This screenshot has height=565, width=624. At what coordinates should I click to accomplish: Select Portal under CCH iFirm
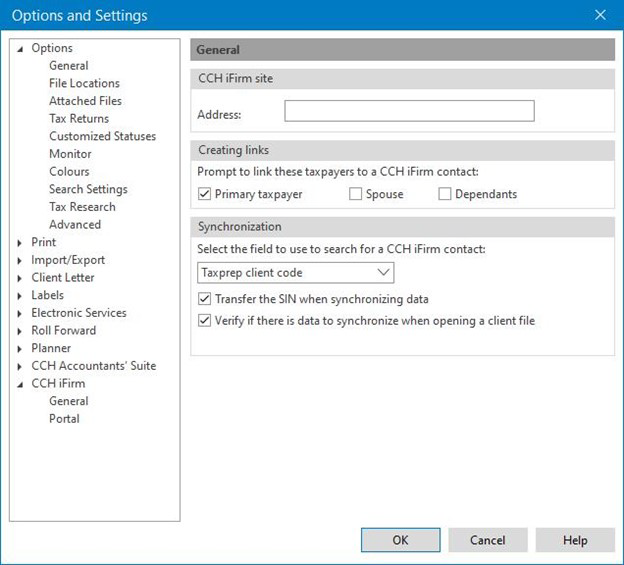(x=64, y=419)
